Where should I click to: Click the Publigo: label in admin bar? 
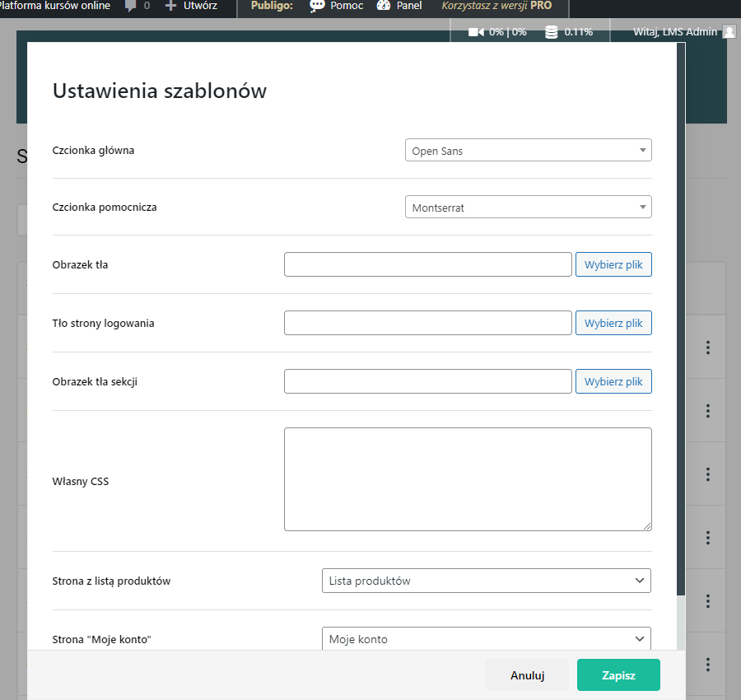(x=272, y=6)
